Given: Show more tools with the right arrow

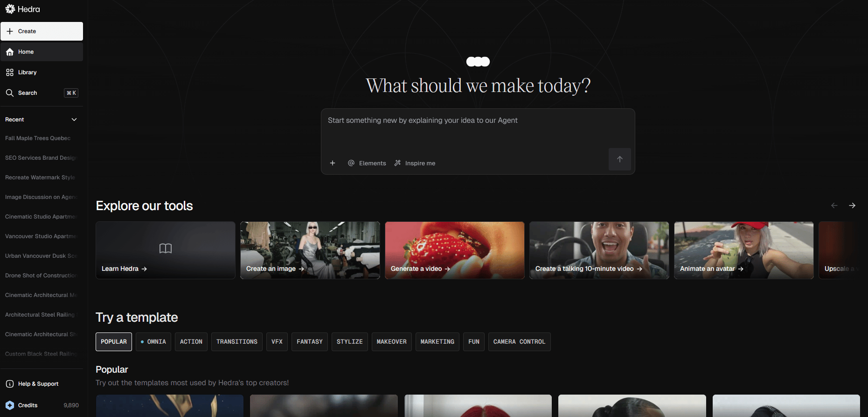Looking at the screenshot, I should point(852,205).
